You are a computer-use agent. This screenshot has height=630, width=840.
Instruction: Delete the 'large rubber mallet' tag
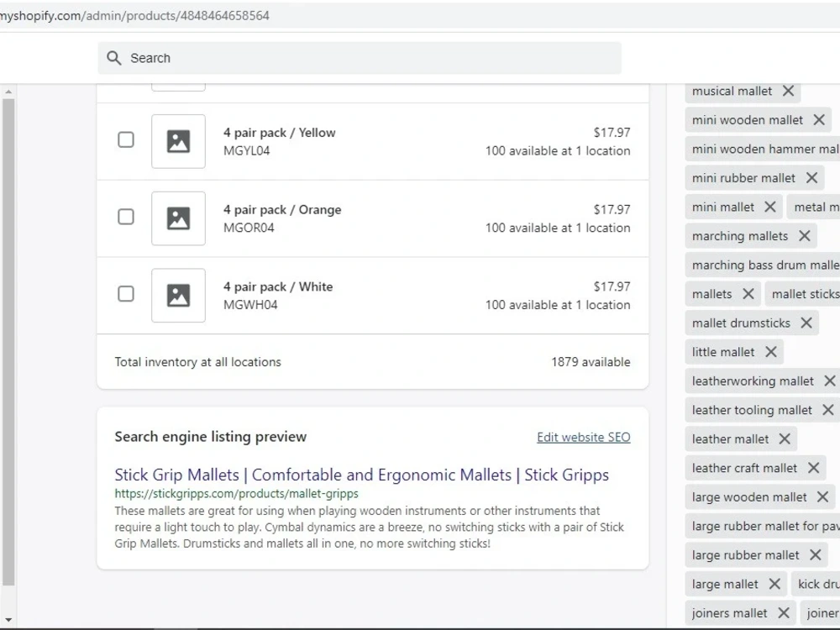pos(816,555)
